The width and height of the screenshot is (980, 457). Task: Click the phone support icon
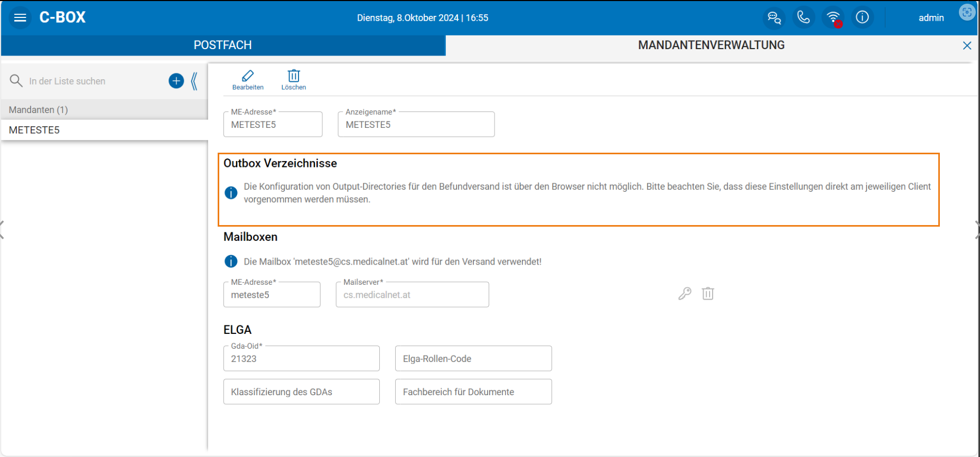point(804,17)
